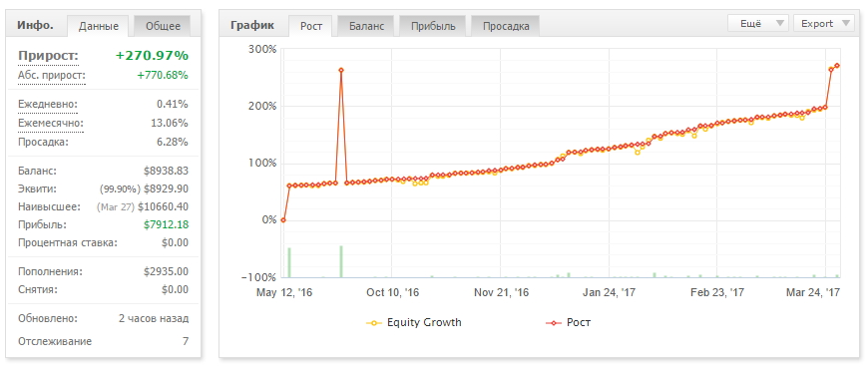Click the starting 0% chart data point

point(283,220)
